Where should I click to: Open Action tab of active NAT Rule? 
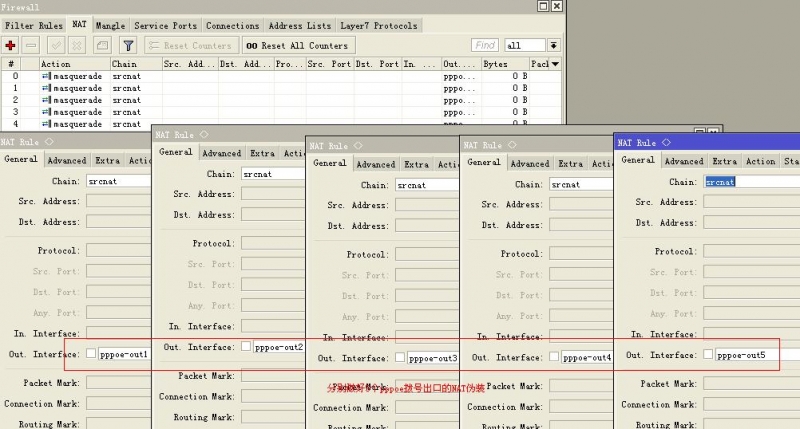point(760,161)
